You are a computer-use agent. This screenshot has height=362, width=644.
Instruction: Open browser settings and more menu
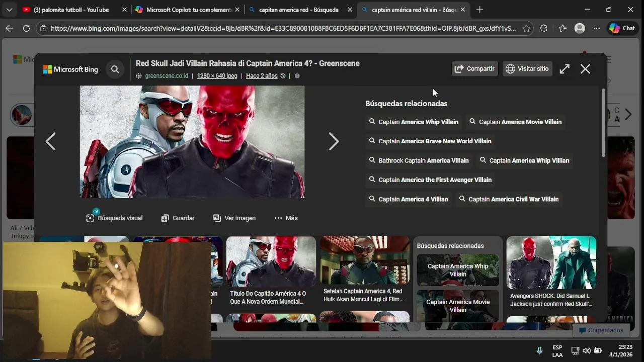(597, 28)
